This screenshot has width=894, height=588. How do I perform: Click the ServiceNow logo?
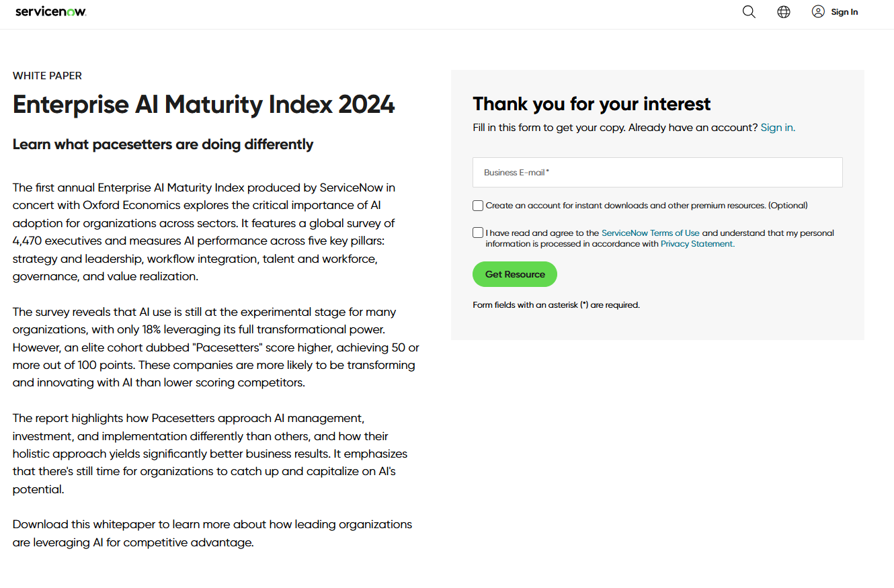pos(50,11)
